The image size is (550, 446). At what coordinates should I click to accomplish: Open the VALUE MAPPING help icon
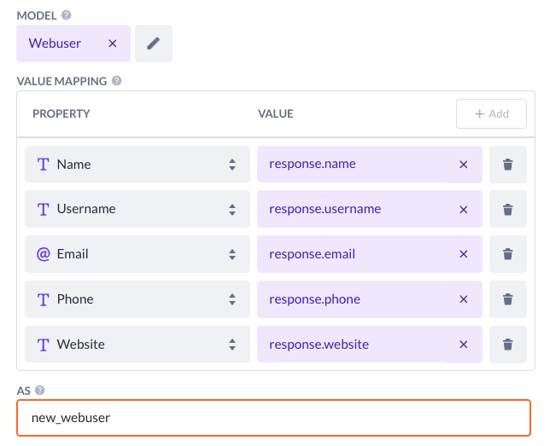coord(117,81)
